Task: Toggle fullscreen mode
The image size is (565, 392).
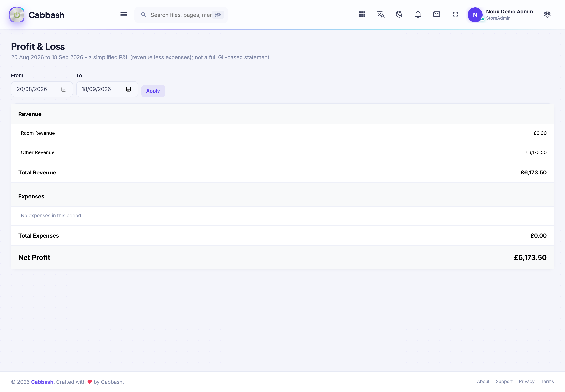Action: click(455, 14)
